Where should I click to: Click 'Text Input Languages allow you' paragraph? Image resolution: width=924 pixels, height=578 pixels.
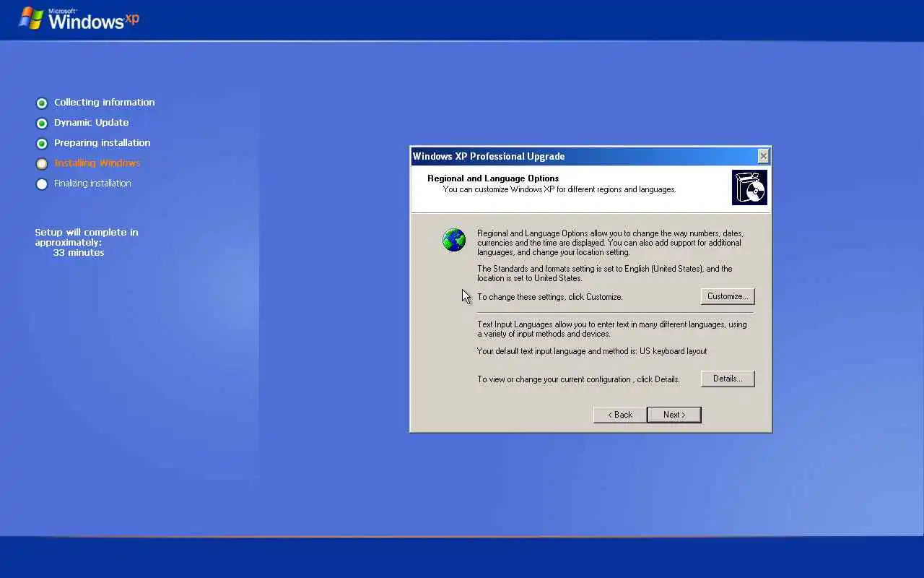[612, 329]
